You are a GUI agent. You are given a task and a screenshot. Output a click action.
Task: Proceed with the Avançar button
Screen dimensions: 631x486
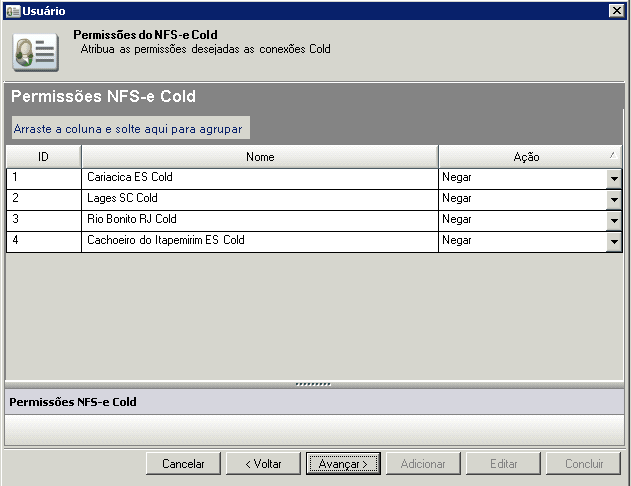point(343,464)
